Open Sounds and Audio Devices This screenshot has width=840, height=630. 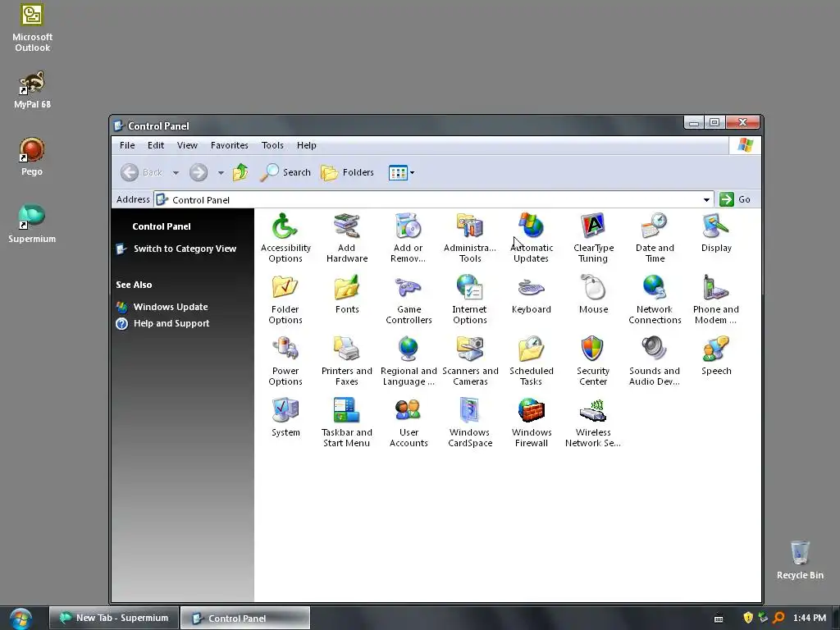(x=655, y=361)
